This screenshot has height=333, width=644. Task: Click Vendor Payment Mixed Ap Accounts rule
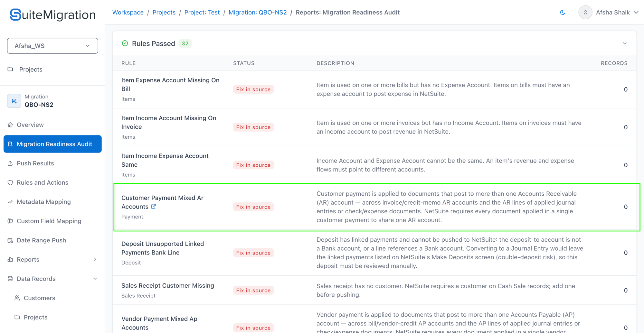[159, 323]
